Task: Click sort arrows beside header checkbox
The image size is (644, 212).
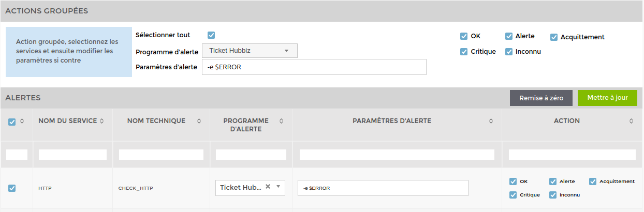Action: pyautogui.click(x=22, y=122)
